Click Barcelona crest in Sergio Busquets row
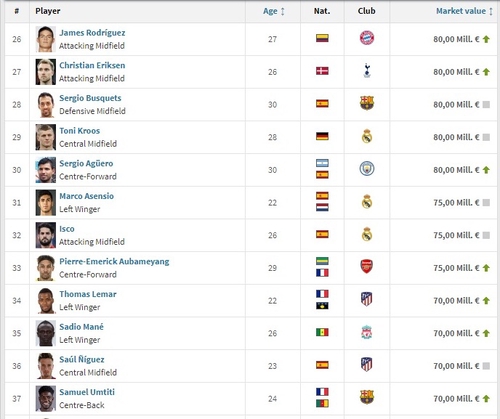This screenshot has width=500, height=419. (367, 103)
